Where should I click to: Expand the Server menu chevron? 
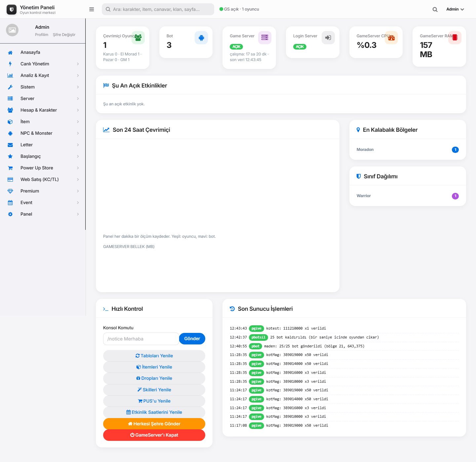point(78,99)
